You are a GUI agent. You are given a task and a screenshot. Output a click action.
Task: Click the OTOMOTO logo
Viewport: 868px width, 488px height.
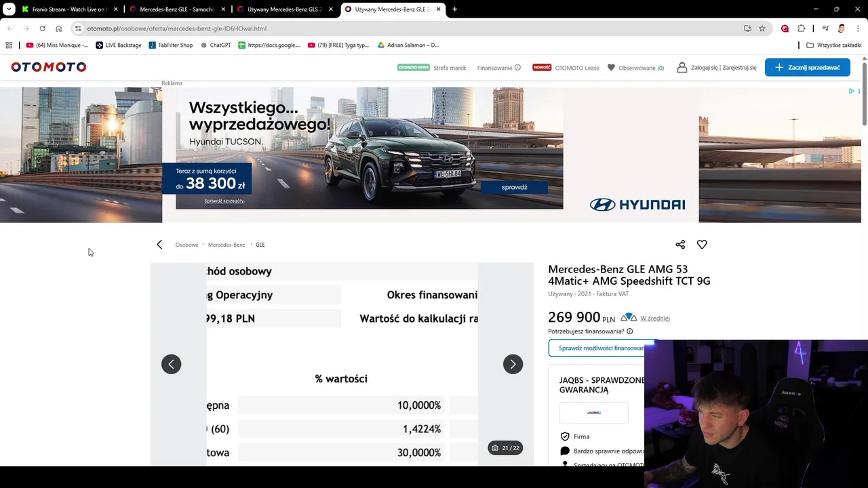pos(49,67)
